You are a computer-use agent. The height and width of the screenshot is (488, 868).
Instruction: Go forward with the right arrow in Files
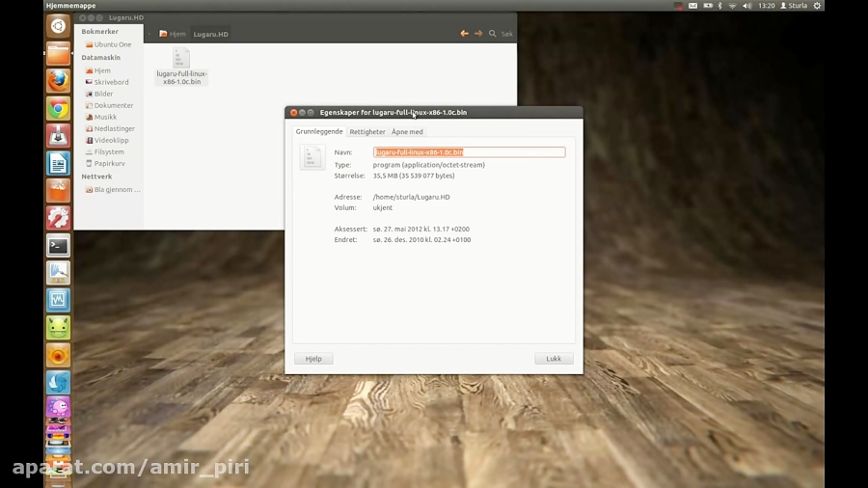(x=478, y=34)
